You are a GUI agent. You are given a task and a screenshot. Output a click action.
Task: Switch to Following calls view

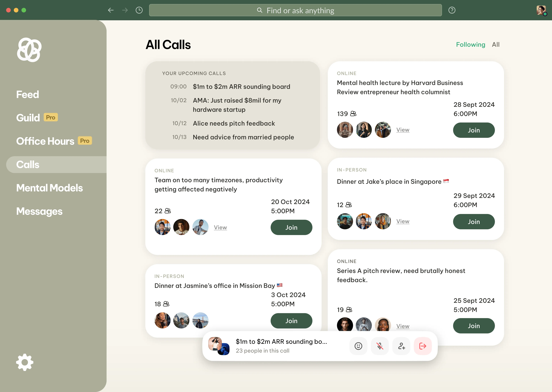point(471,44)
